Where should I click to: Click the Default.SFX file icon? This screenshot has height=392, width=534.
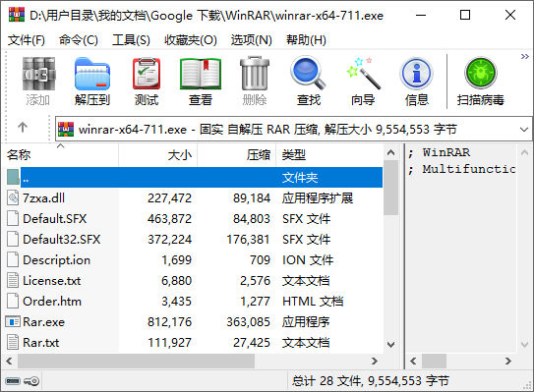pos(13,218)
